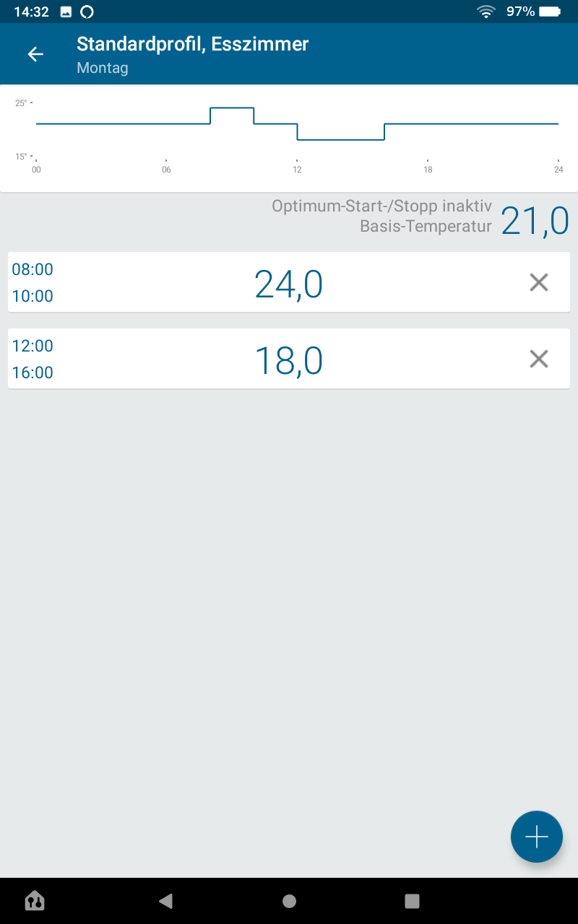Remove the 12:00–16:00 time period
The width and height of the screenshot is (578, 924).
pyautogui.click(x=539, y=359)
